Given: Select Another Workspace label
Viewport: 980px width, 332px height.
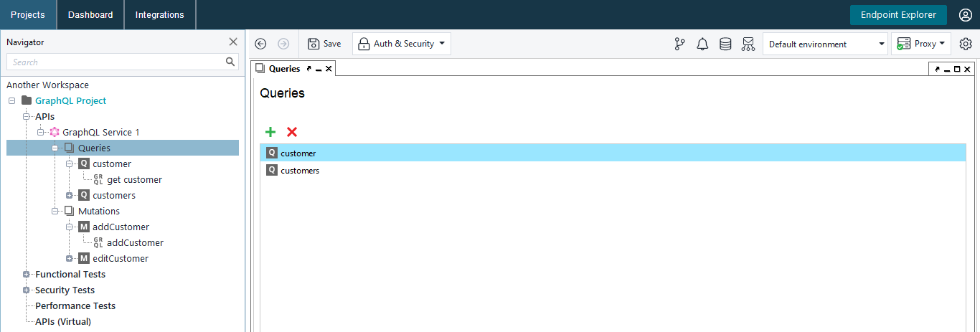Looking at the screenshot, I should point(47,85).
